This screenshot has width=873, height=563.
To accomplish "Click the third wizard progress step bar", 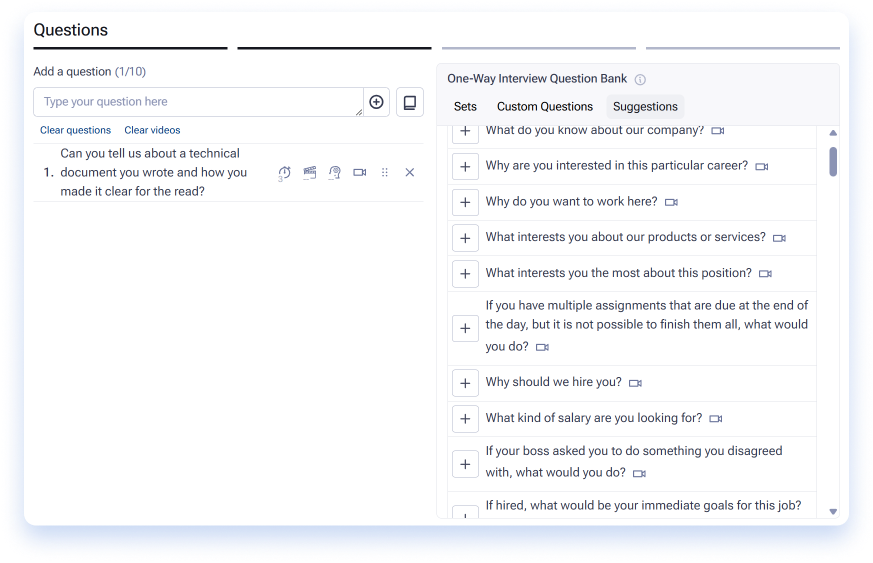I will 538,48.
